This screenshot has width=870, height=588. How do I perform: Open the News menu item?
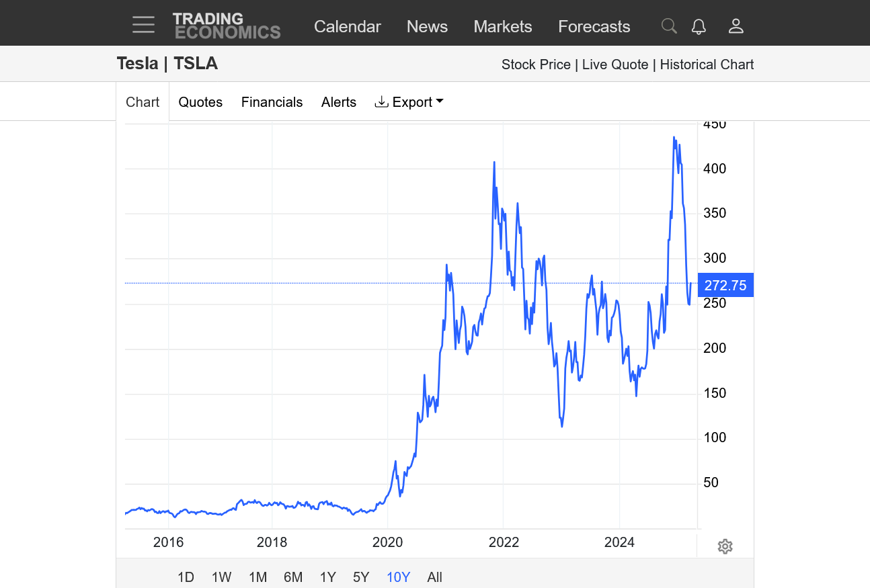click(427, 26)
